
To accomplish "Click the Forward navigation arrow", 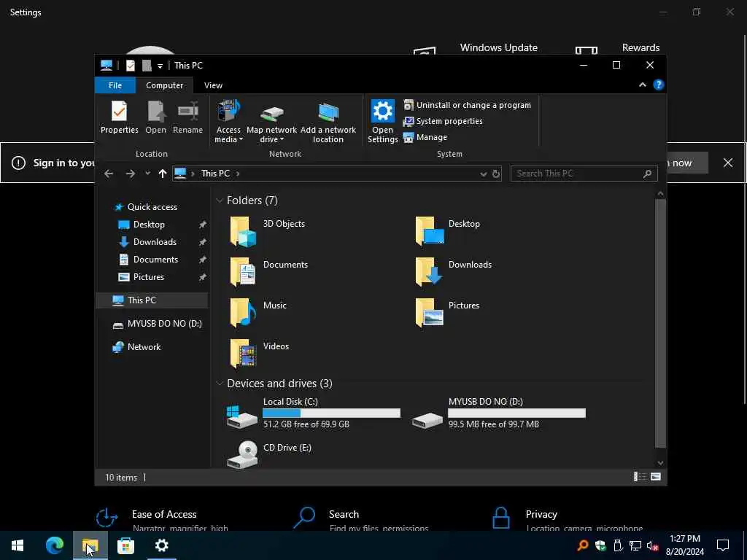I will (x=130, y=174).
